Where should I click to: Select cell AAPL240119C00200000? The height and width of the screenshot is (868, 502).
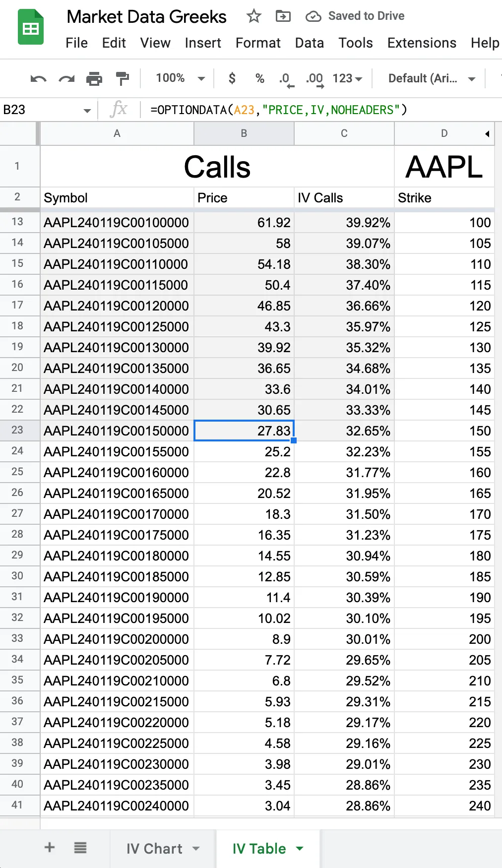point(117,639)
